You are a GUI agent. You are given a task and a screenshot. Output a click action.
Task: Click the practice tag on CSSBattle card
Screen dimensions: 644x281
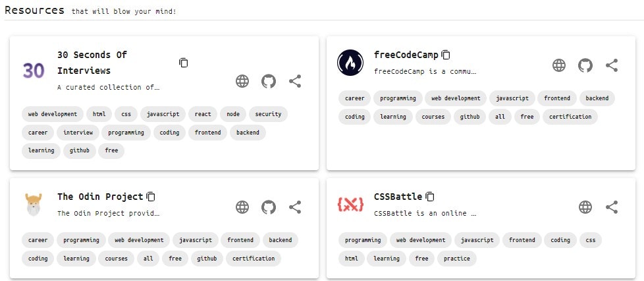click(x=457, y=259)
